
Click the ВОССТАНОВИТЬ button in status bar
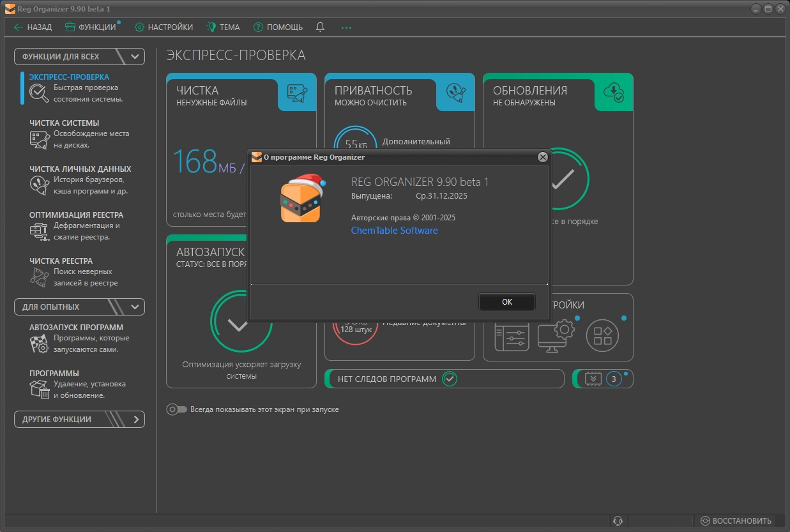point(736,521)
